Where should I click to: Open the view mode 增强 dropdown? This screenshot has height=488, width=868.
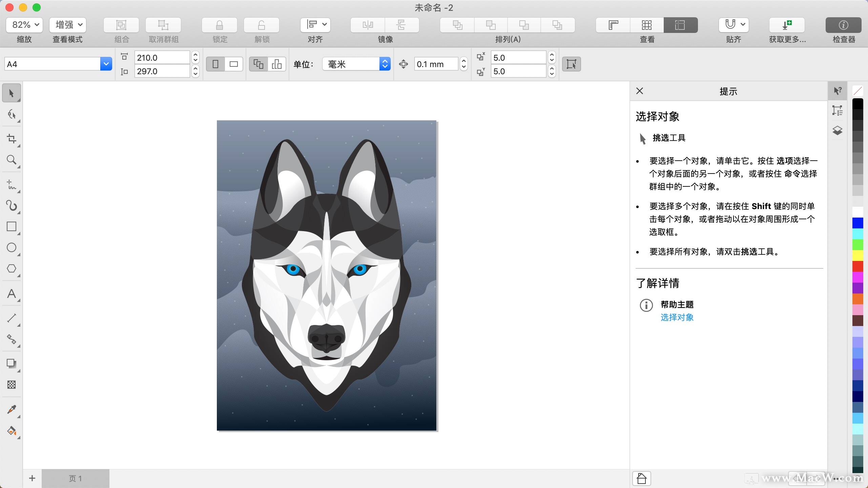(x=68, y=25)
